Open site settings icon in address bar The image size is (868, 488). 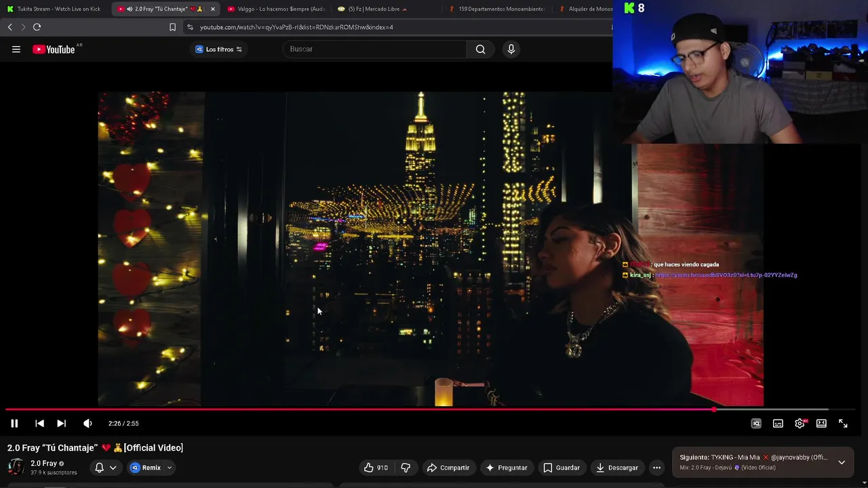tap(190, 27)
